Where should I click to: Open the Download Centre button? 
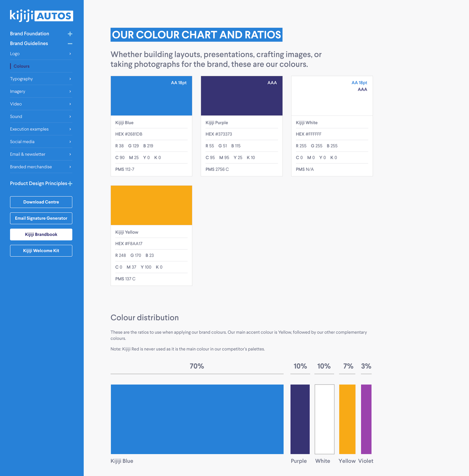41,202
